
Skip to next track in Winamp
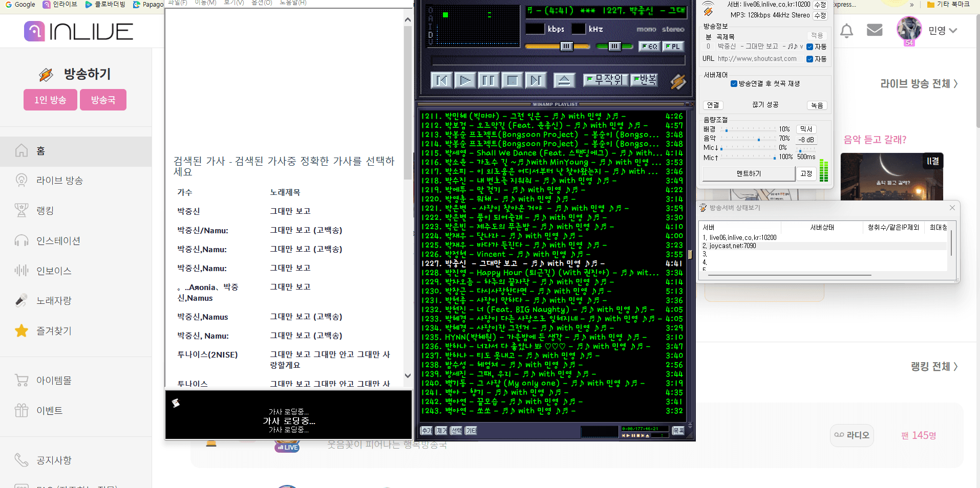click(x=536, y=80)
